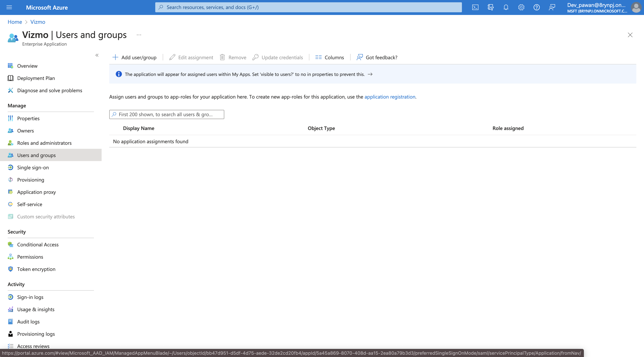Go to Vizmo breadcrumb
This screenshot has width=644, height=357.
(x=38, y=22)
